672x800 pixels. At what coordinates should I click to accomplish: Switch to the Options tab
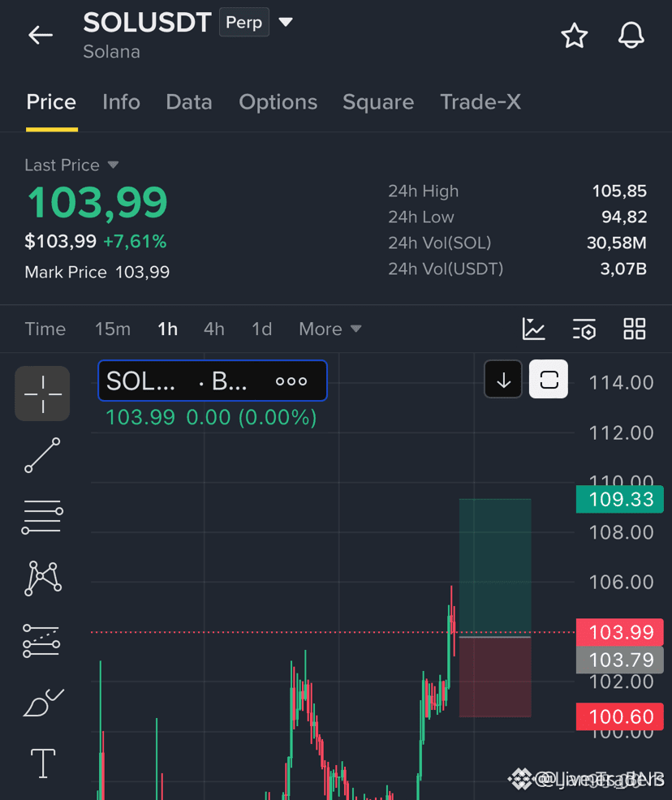pyautogui.click(x=278, y=102)
